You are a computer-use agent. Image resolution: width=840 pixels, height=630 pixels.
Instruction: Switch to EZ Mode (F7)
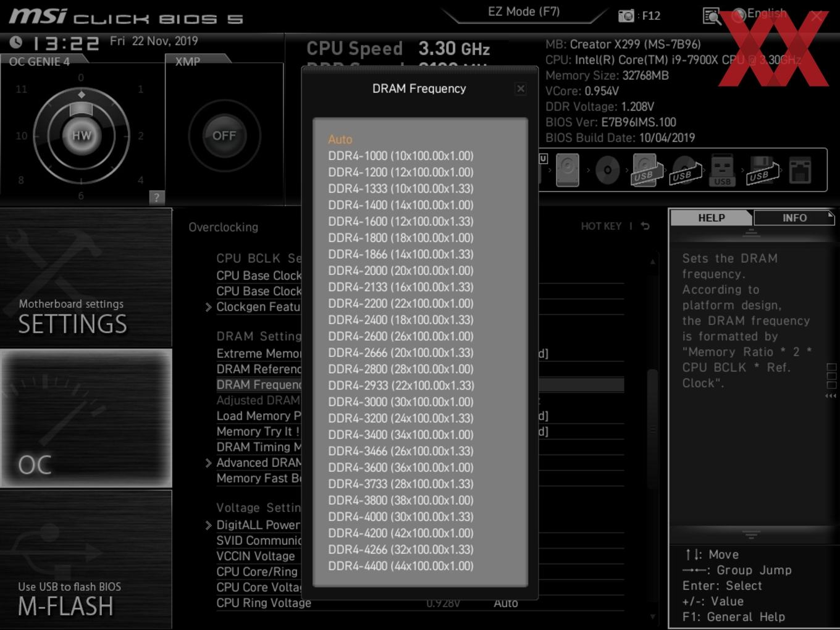[524, 12]
